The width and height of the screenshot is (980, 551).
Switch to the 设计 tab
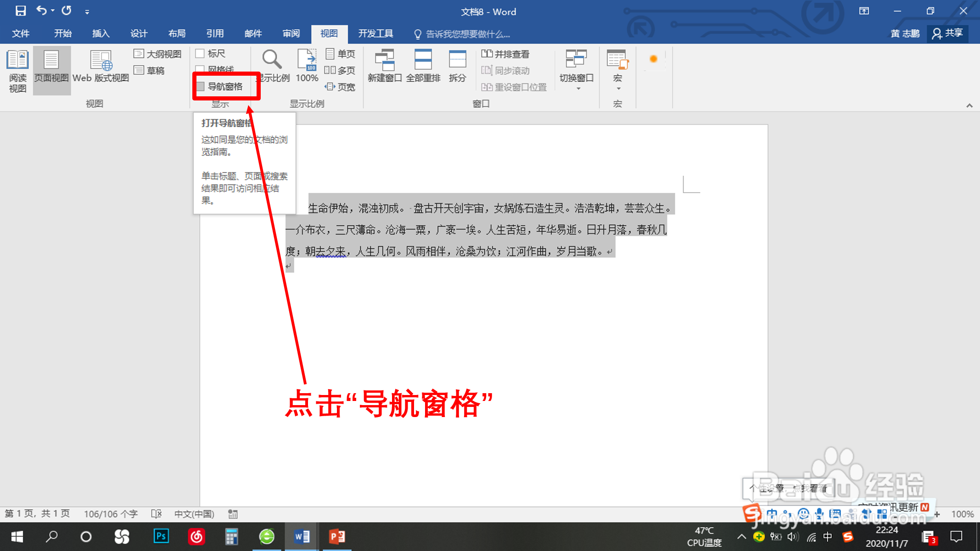pyautogui.click(x=139, y=33)
